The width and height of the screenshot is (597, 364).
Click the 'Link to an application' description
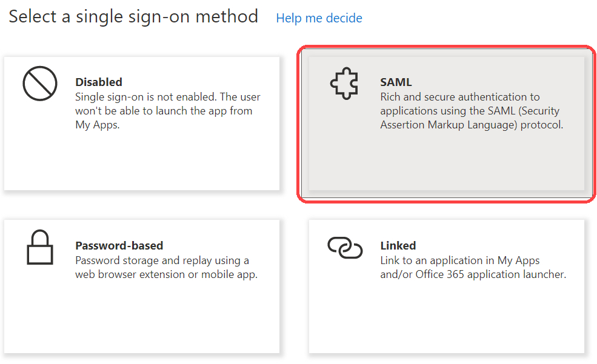click(x=459, y=260)
